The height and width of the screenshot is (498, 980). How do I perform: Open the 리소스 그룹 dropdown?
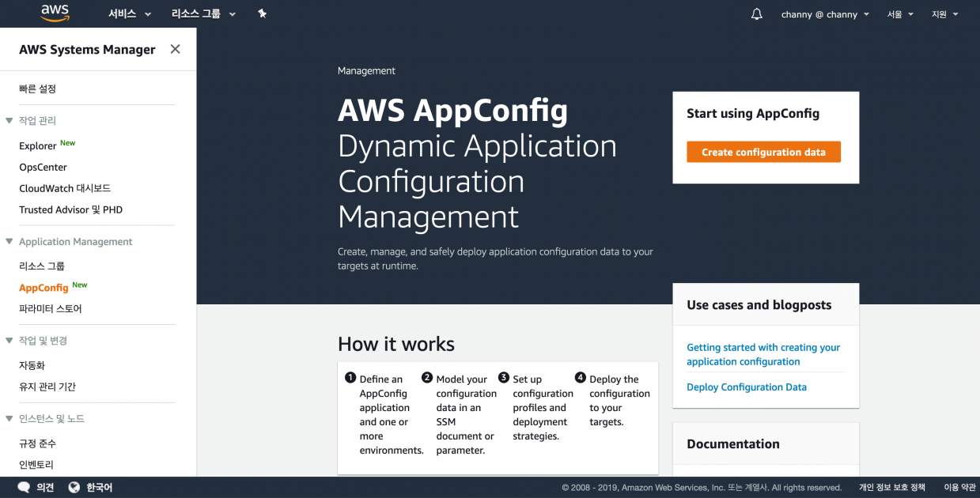(x=197, y=13)
